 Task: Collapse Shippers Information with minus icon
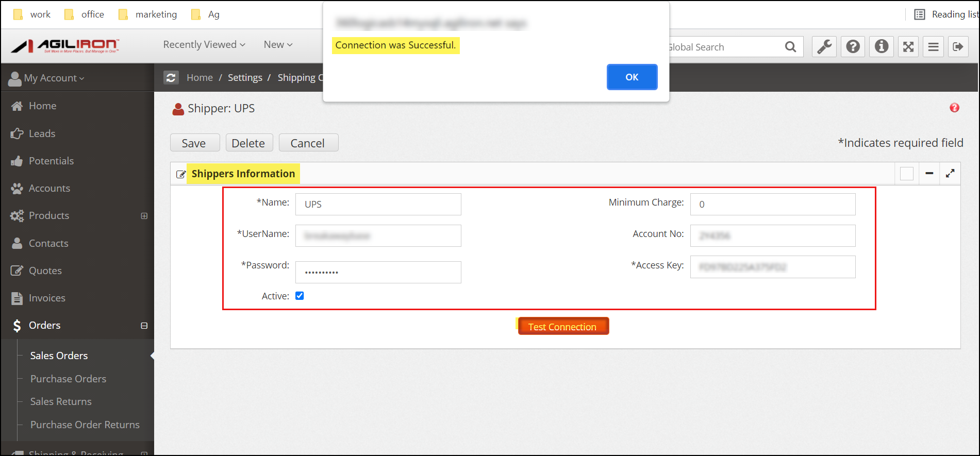click(x=929, y=174)
